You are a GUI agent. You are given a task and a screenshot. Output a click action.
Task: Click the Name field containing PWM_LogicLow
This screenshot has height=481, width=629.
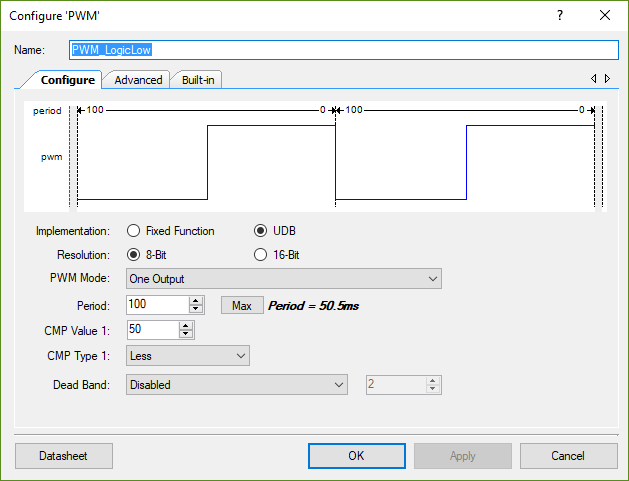point(344,50)
